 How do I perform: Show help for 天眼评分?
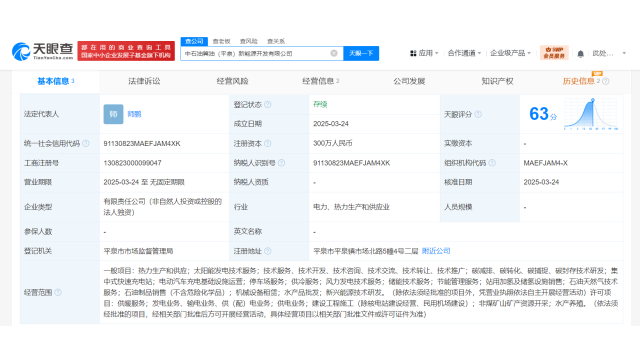pos(478,114)
